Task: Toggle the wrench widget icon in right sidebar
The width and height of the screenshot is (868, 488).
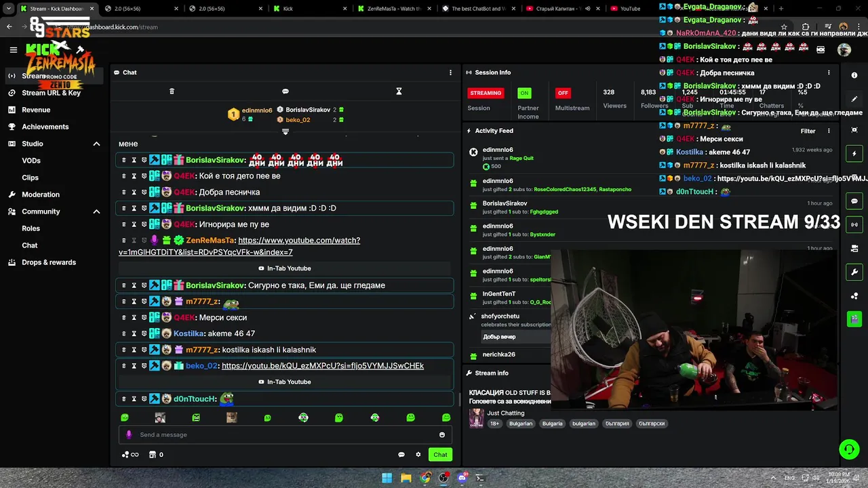Action: coord(854,272)
